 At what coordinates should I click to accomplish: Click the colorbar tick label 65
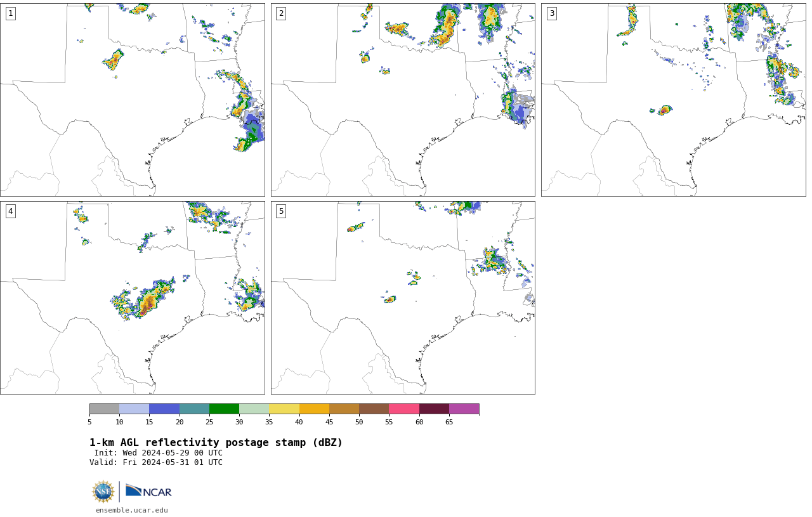pos(449,422)
